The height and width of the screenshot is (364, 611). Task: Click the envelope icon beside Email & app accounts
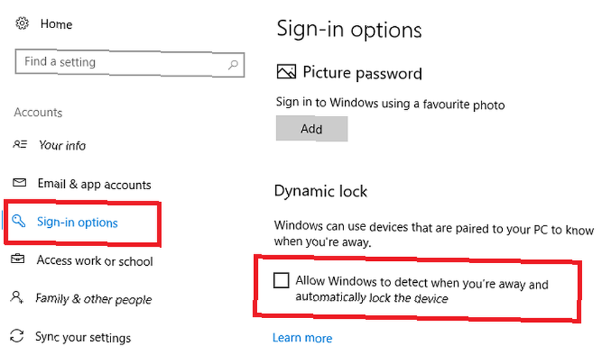point(19,182)
